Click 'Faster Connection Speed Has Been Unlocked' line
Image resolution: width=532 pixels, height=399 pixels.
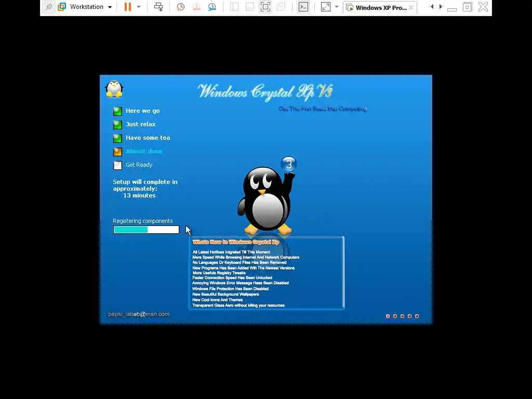[x=232, y=277]
